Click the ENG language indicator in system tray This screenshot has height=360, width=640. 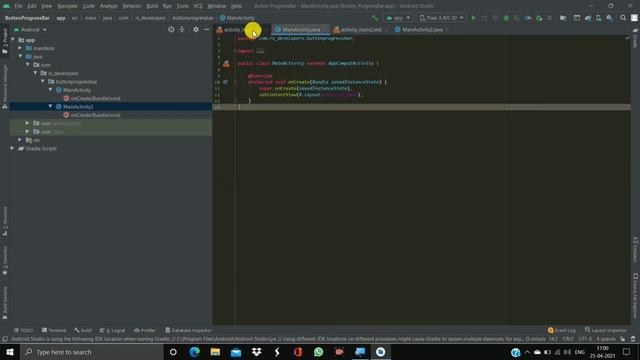tap(580, 352)
